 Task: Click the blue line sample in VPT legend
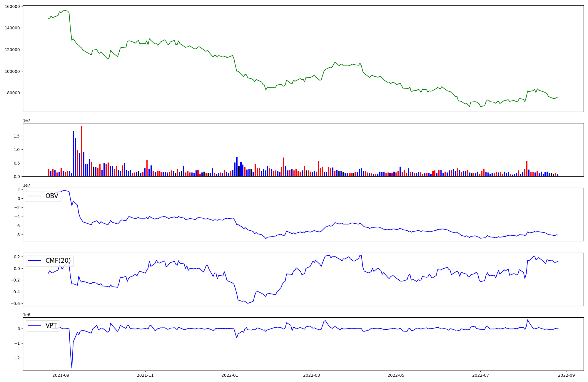(34, 325)
